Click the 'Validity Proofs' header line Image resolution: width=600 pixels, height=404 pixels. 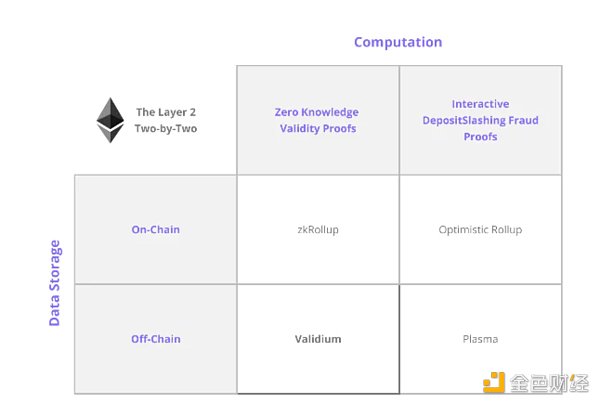(317, 129)
